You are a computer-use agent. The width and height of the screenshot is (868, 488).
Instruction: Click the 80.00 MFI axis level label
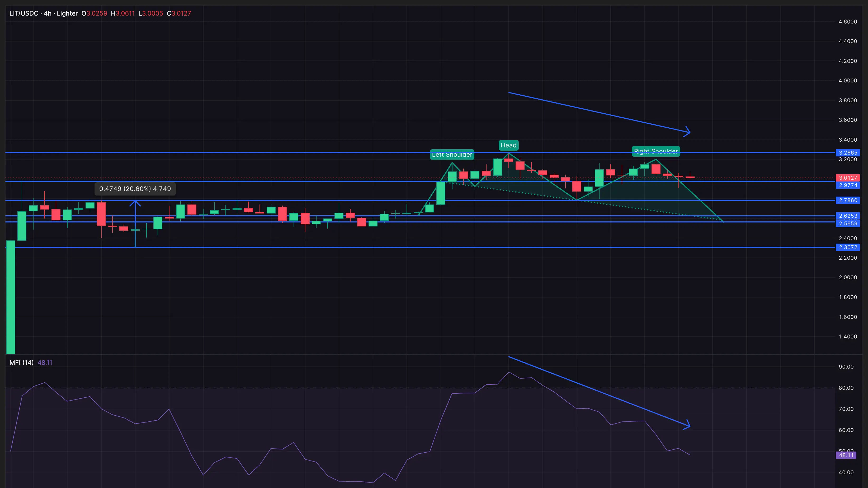coord(846,388)
